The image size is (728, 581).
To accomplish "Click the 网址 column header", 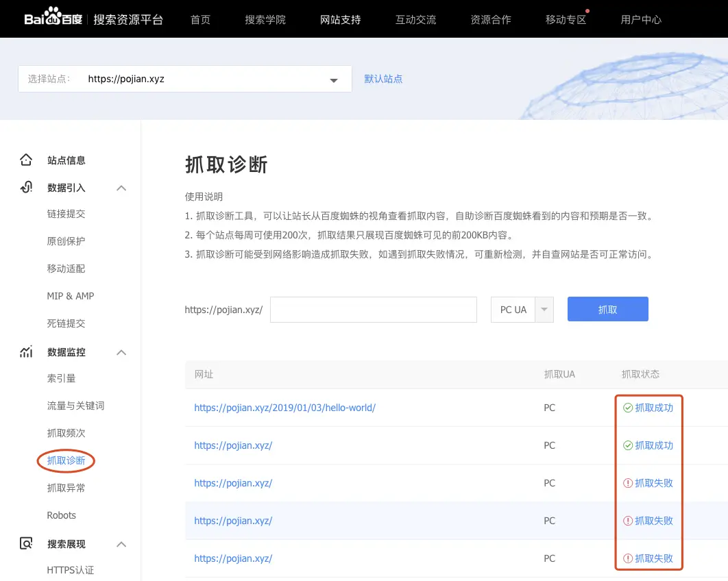I will point(204,374).
